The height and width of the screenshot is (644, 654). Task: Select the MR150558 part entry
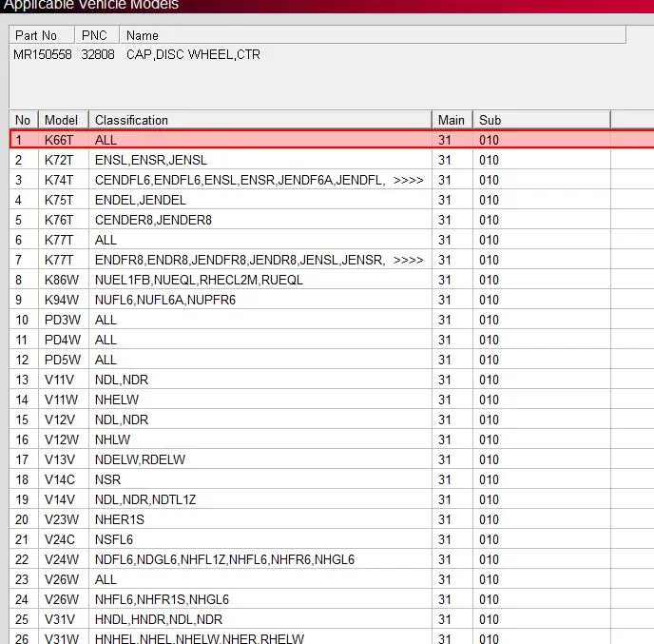42,54
